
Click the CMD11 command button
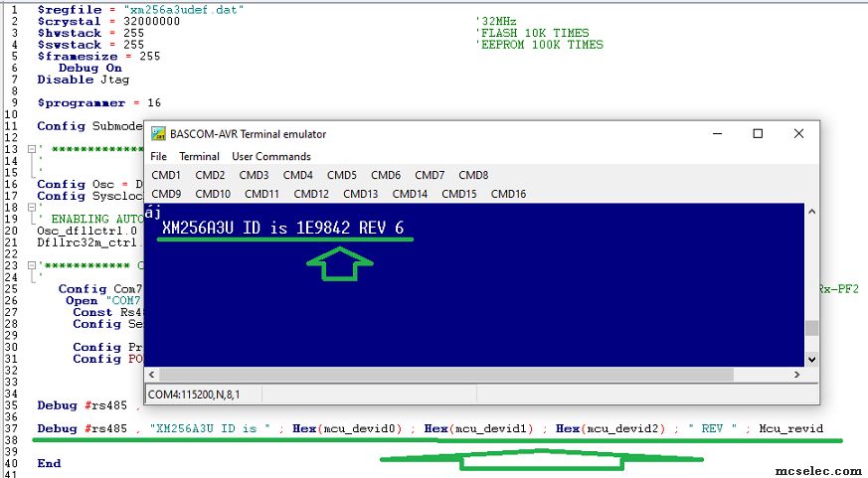pos(261,194)
